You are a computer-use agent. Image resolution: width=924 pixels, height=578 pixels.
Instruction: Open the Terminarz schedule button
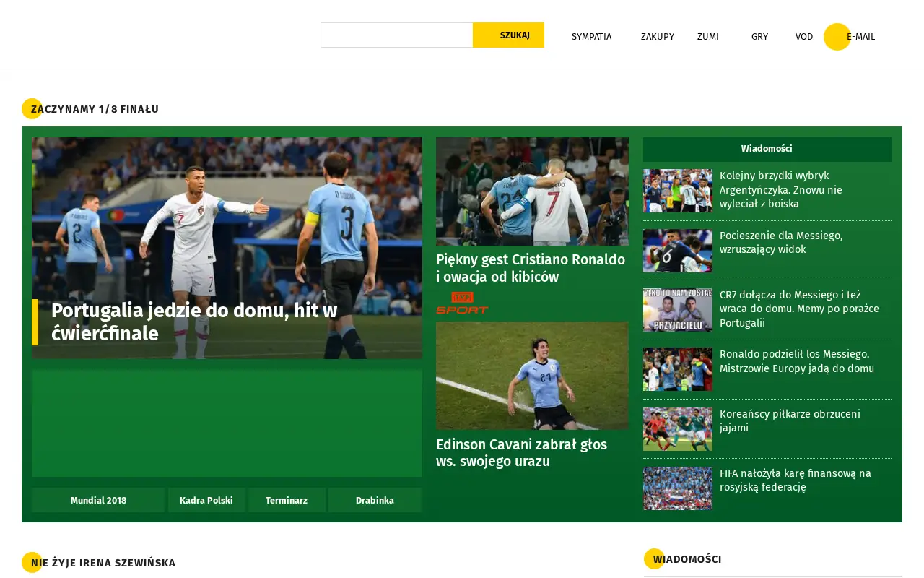pos(287,500)
